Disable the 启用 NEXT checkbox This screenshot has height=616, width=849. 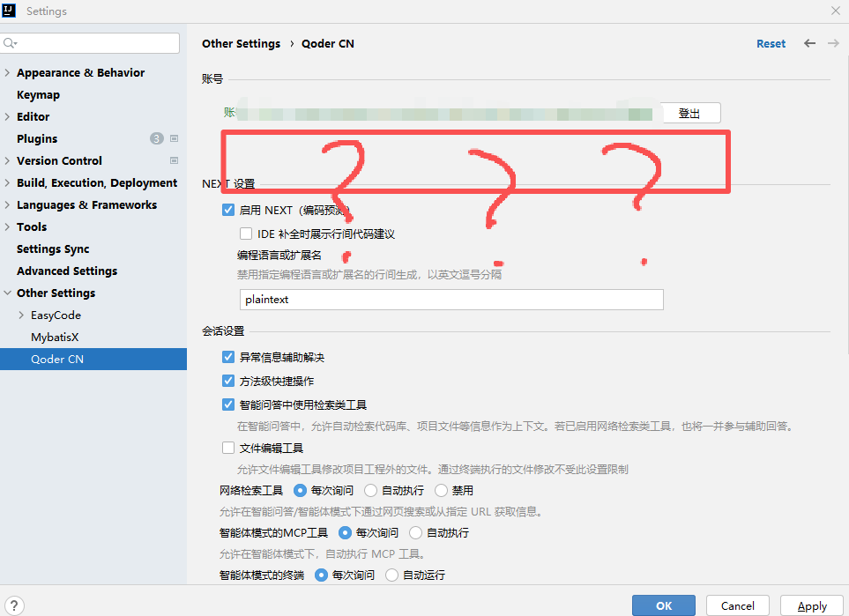(228, 210)
